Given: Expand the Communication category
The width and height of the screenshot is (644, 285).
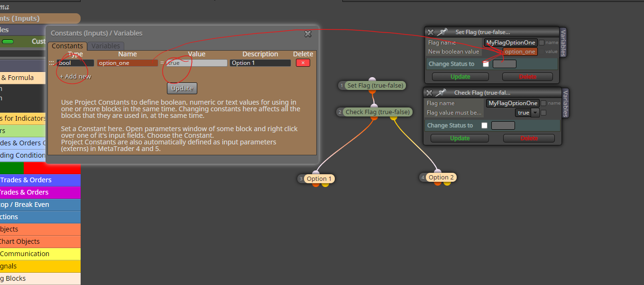Looking at the screenshot, I should (40, 254).
